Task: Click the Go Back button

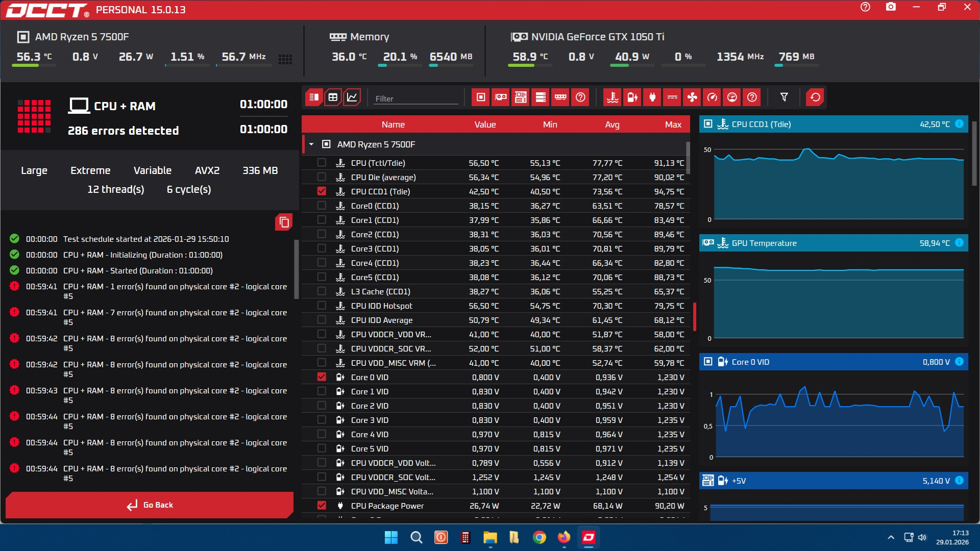Action: coord(150,505)
